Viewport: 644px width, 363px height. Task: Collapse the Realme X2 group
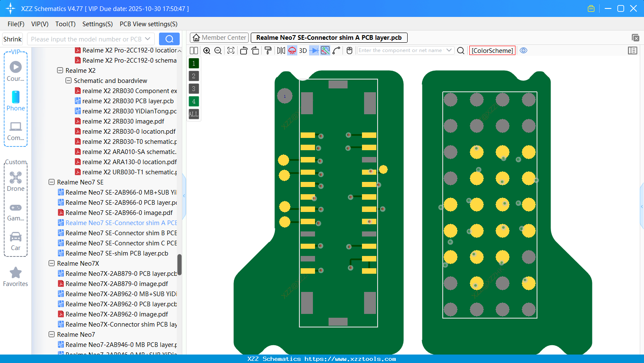click(x=60, y=70)
